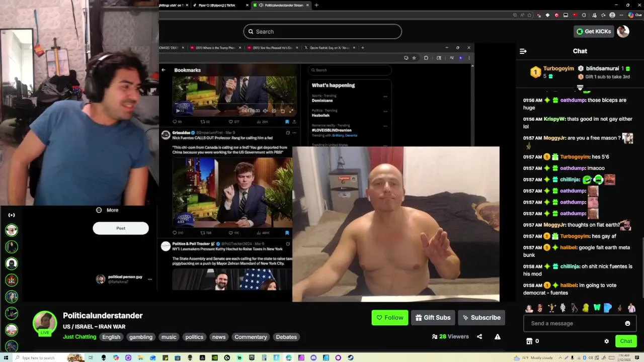Viewport: 644px width, 362px height.
Task: Select the news tag
Action: pyautogui.click(x=219, y=337)
